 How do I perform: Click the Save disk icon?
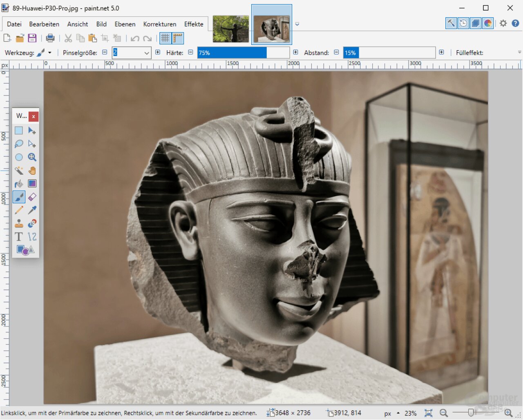(32, 38)
